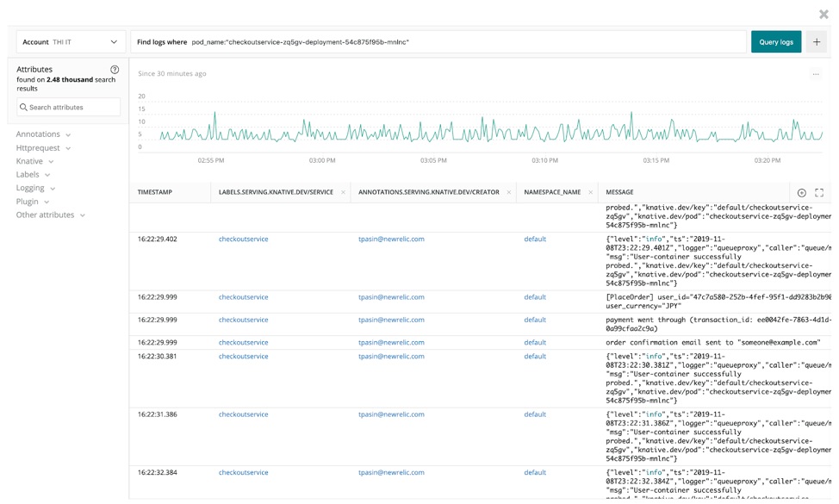Click the 03:20 PM chart time label

point(768,160)
